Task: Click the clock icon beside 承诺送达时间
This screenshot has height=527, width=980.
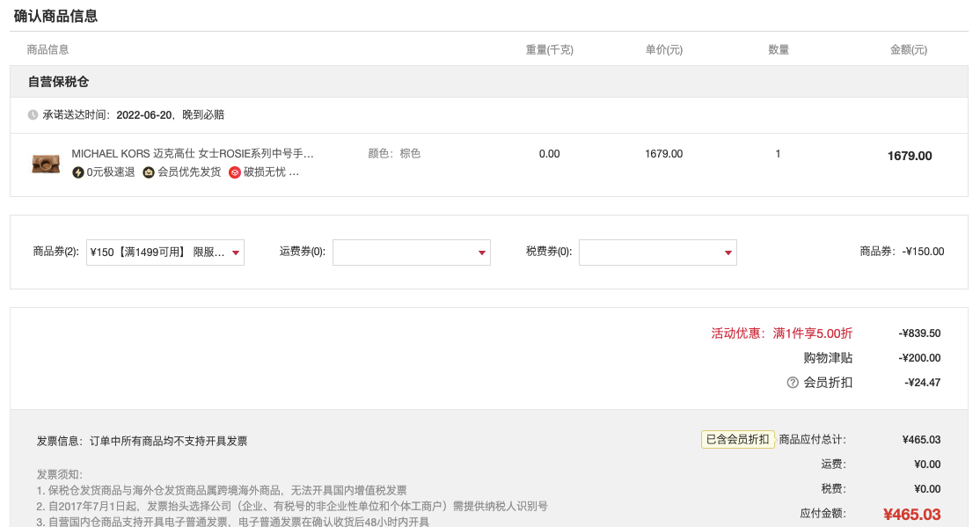Action: [x=33, y=114]
